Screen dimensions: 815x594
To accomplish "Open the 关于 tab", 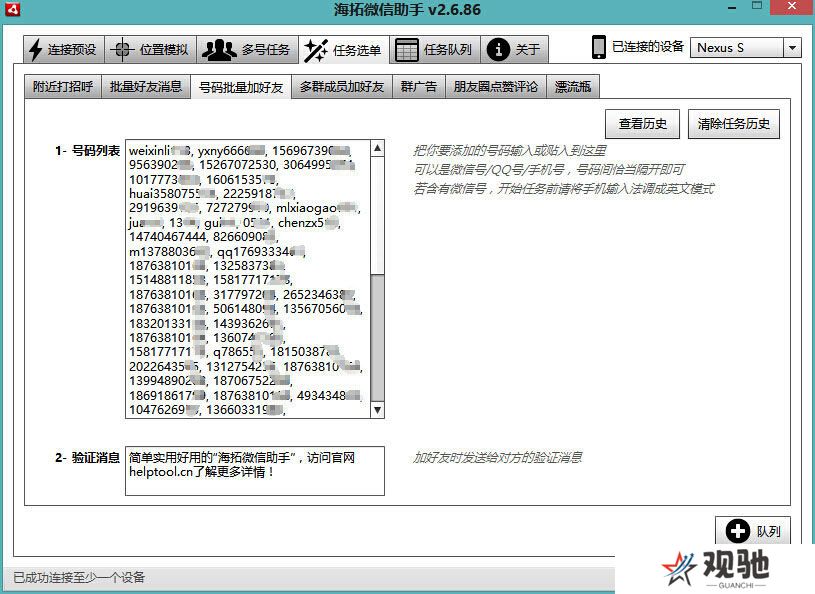I will 515,50.
